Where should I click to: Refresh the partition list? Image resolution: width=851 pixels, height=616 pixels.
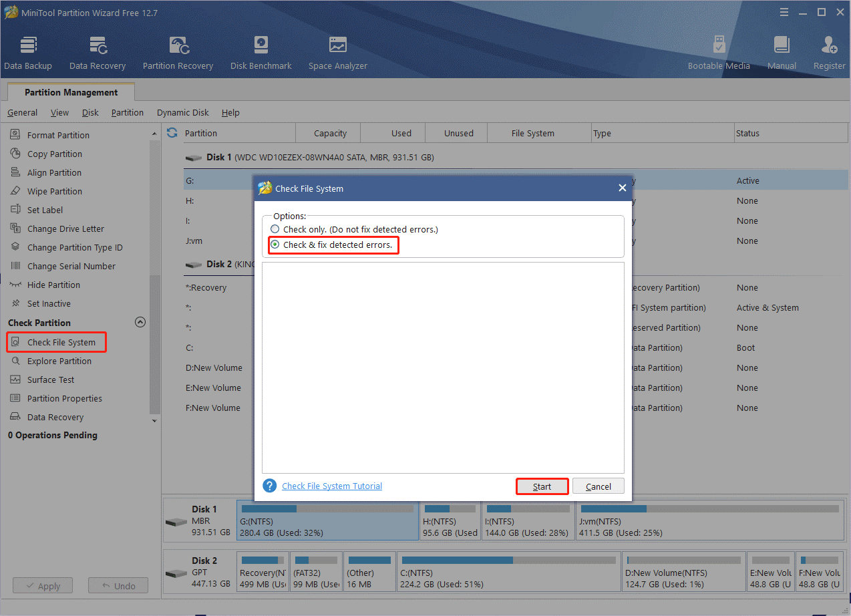coord(172,132)
